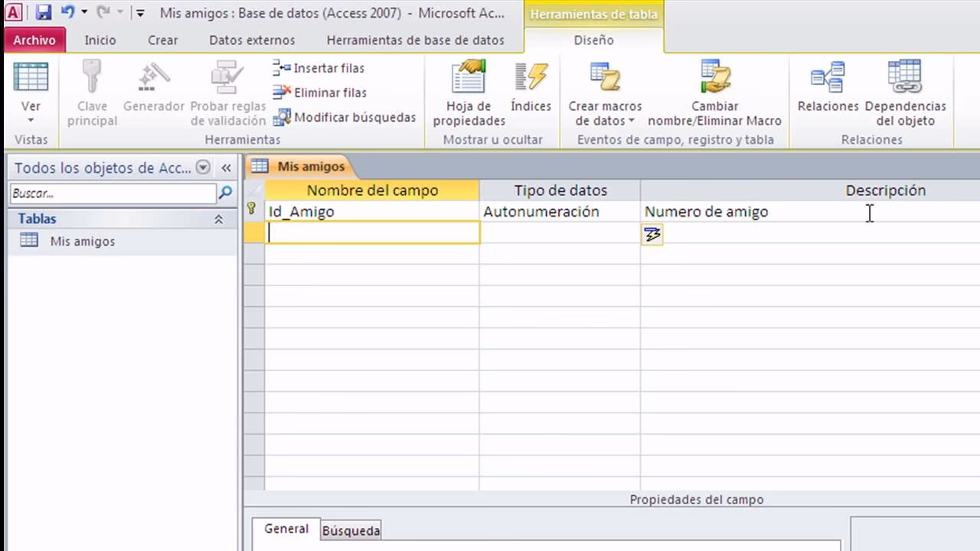Open the property update options smart tag
This screenshot has width=980, height=551.
652,235
